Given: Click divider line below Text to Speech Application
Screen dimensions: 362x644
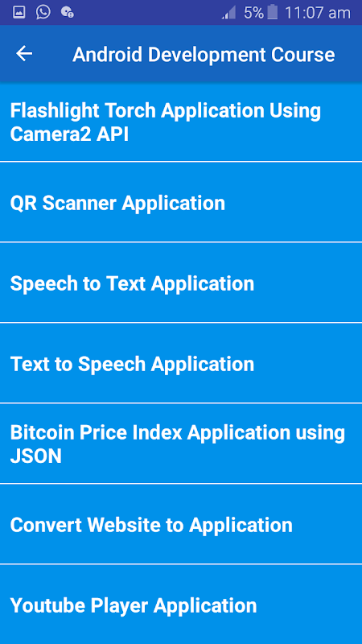Looking at the screenshot, I should tap(181, 403).
